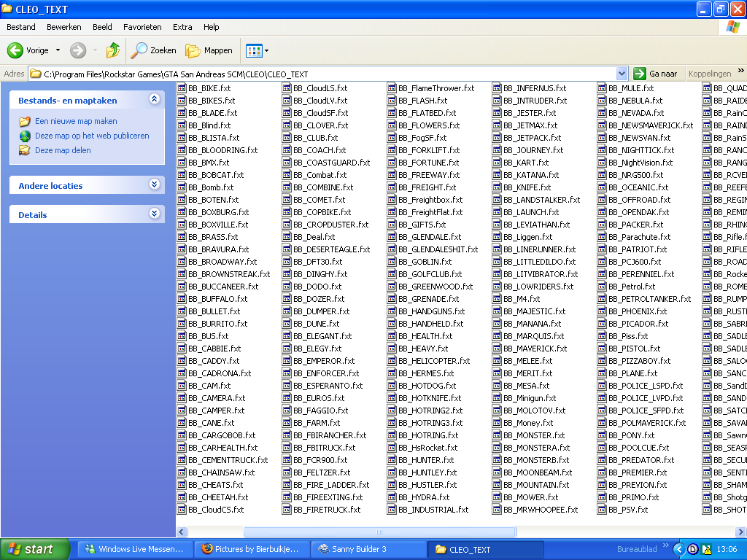This screenshot has height=560, width=747.
Task: Open the Bewerken menu
Action: tap(64, 27)
